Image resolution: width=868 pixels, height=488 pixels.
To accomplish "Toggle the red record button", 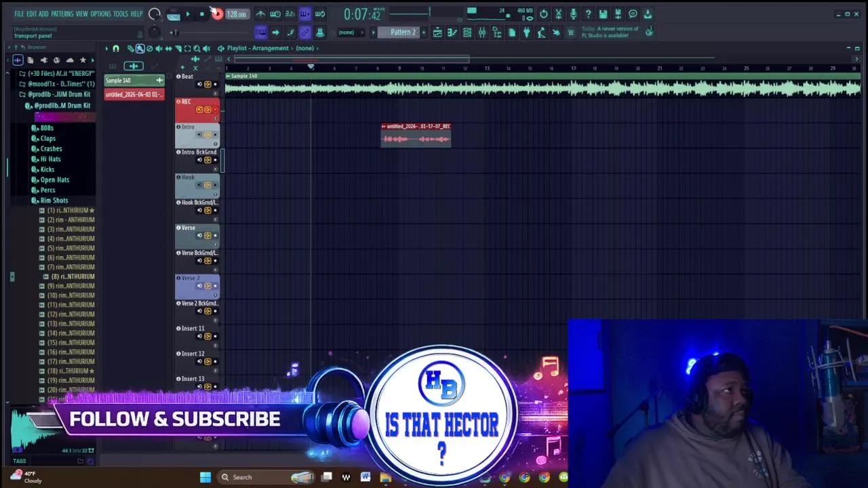I will (217, 14).
